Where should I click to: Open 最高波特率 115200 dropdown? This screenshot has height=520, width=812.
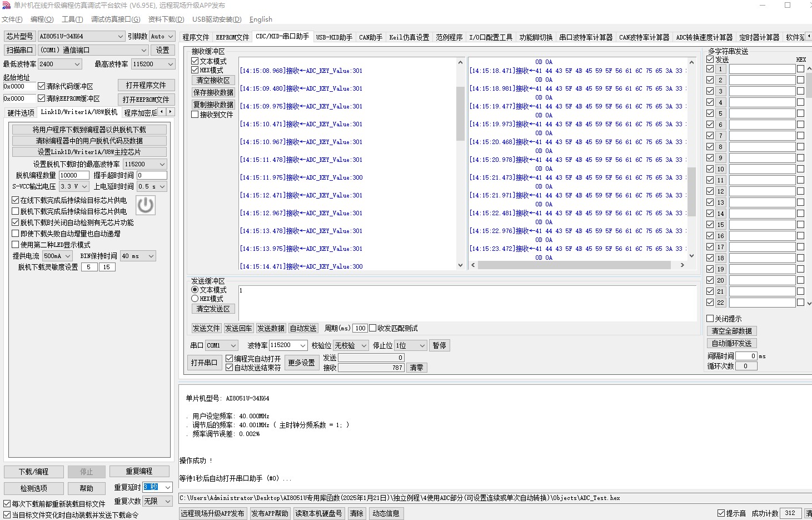pos(153,64)
